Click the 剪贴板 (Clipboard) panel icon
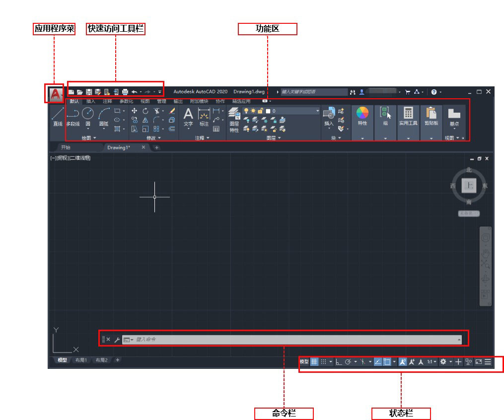 coord(430,112)
